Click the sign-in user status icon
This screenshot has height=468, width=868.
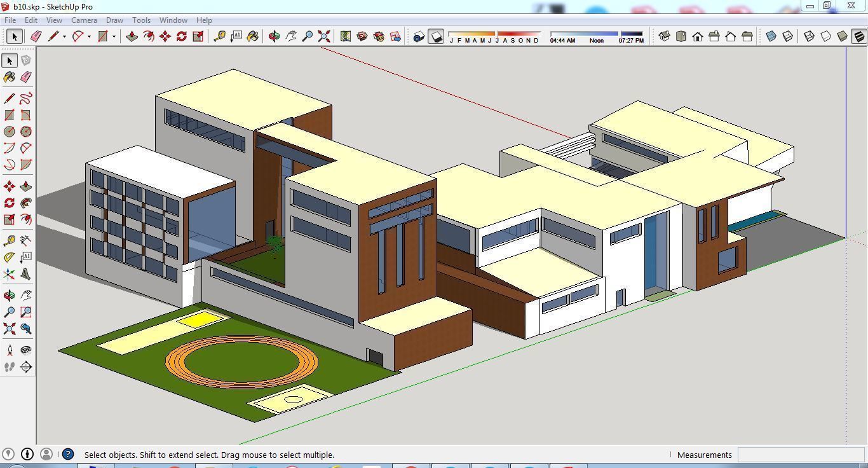point(46,454)
